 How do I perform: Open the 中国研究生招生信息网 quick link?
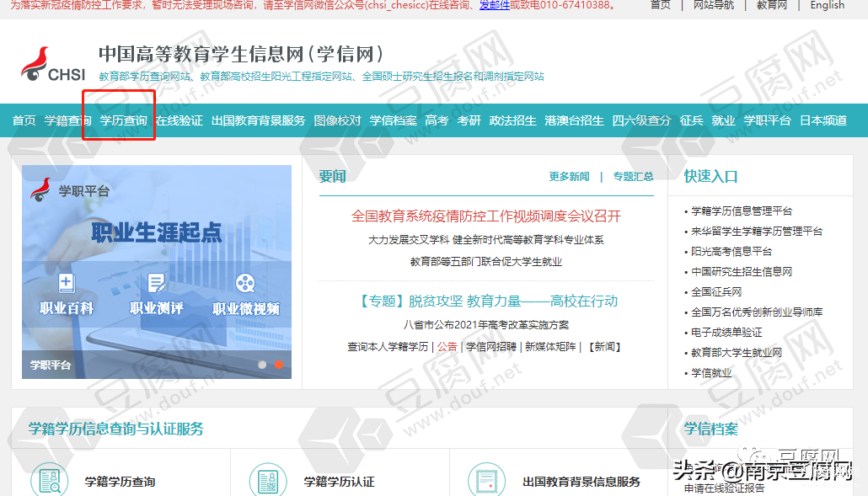(x=742, y=271)
